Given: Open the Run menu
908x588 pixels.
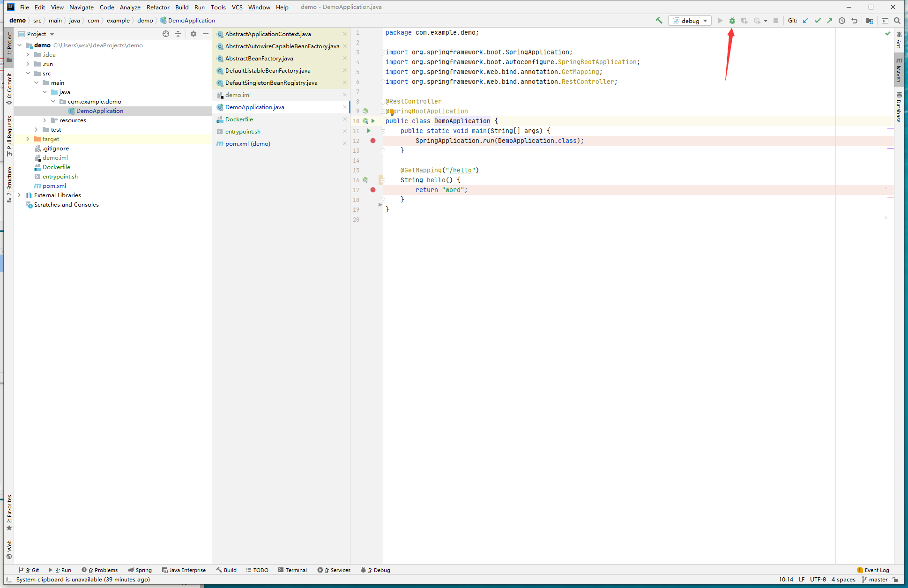Looking at the screenshot, I should pos(199,7).
